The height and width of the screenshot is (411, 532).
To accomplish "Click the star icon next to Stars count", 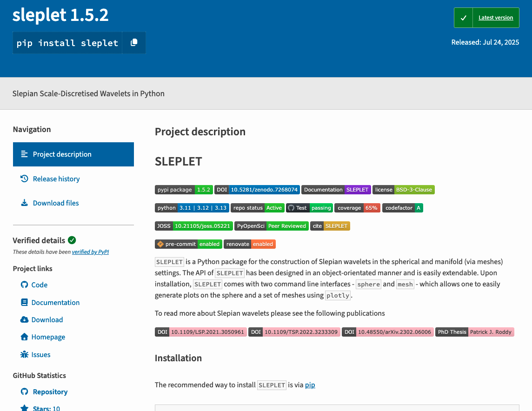I will pyautogui.click(x=24, y=408).
